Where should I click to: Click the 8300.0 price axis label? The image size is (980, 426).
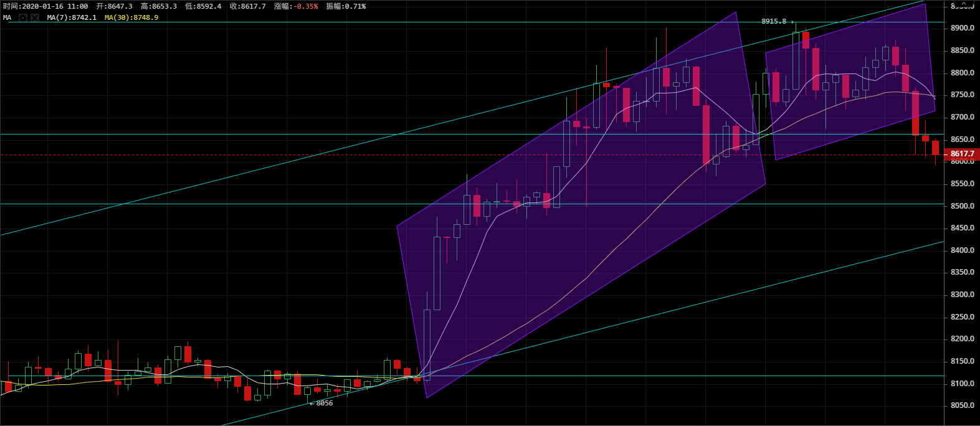(x=963, y=295)
